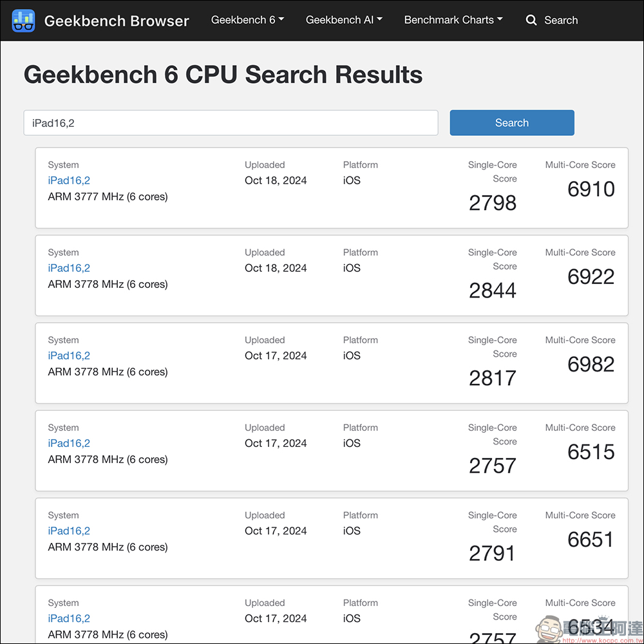The image size is (644, 644).
Task: Select the multi-core score 6982
Action: tap(591, 364)
